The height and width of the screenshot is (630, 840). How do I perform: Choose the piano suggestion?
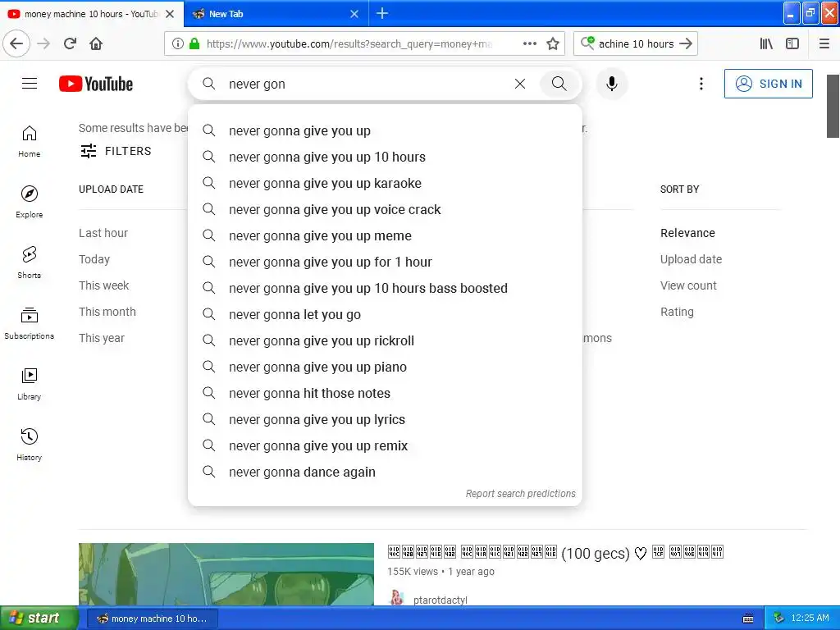coord(385,367)
